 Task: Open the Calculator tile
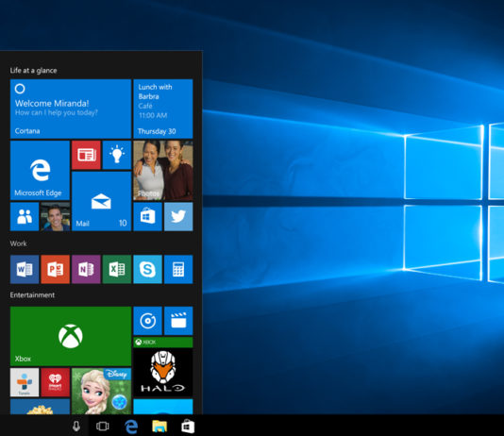pos(178,269)
